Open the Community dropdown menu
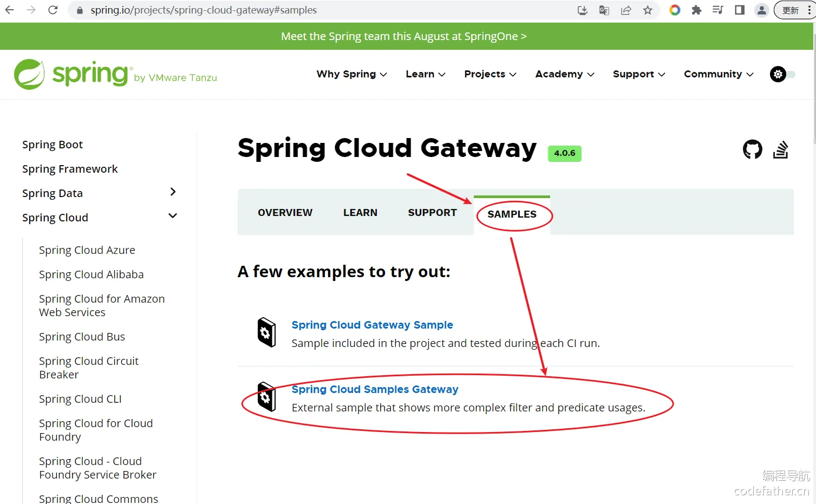Viewport: 816px width, 504px height. coord(719,74)
